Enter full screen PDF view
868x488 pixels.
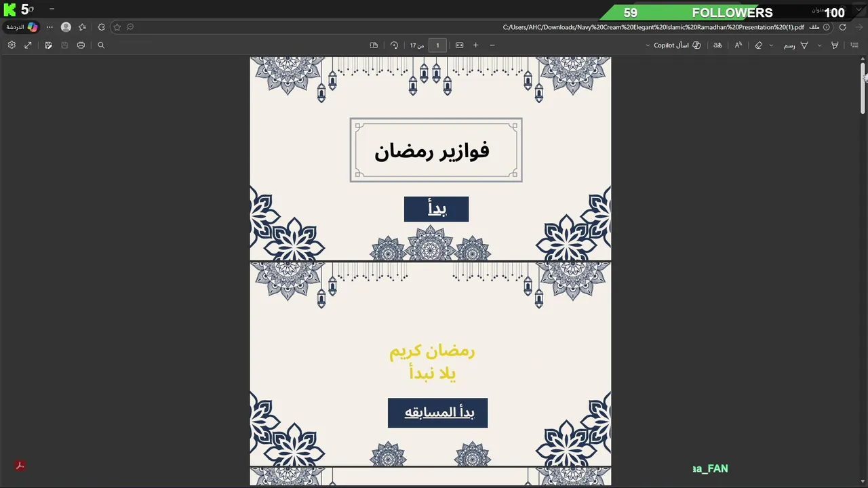(28, 45)
